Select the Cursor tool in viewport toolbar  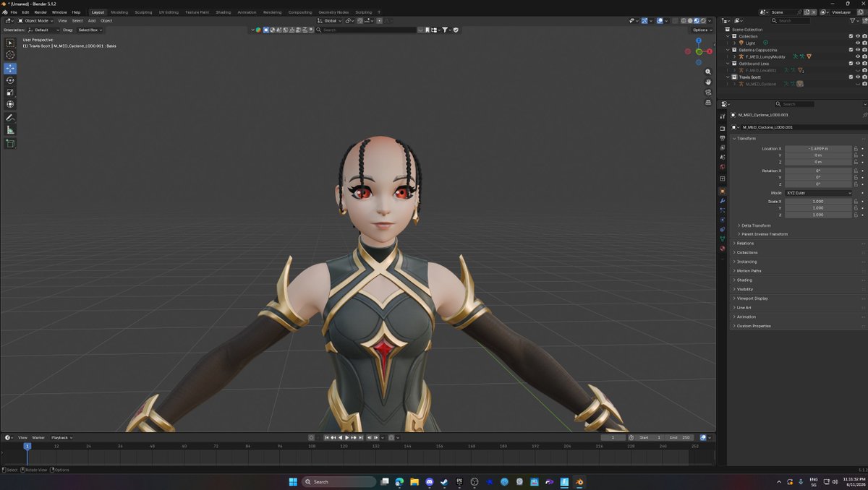point(10,55)
